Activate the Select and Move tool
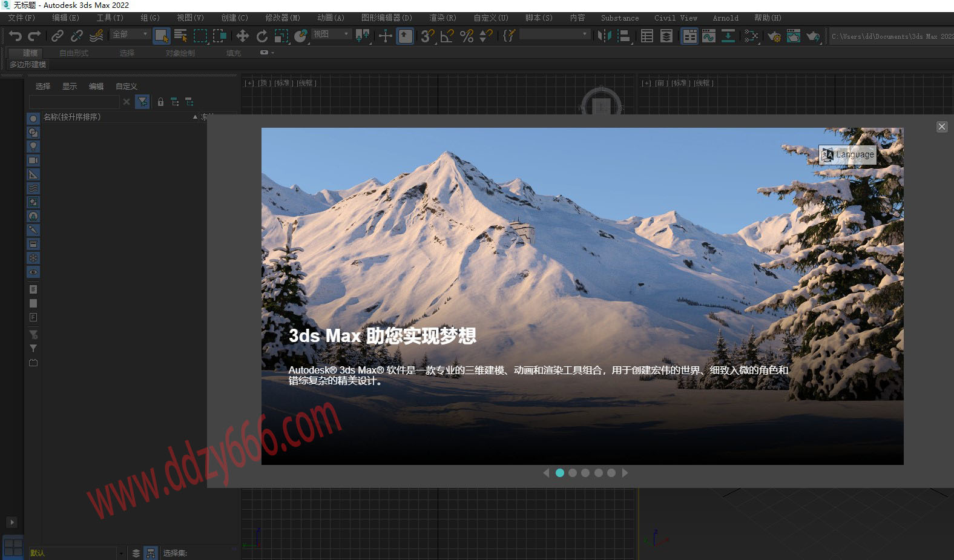954x560 pixels. click(243, 36)
